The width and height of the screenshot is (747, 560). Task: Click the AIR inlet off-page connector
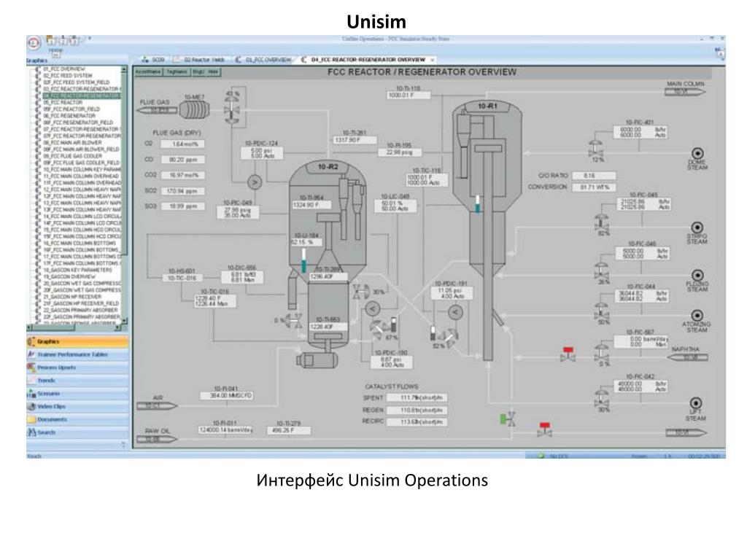click(158, 406)
